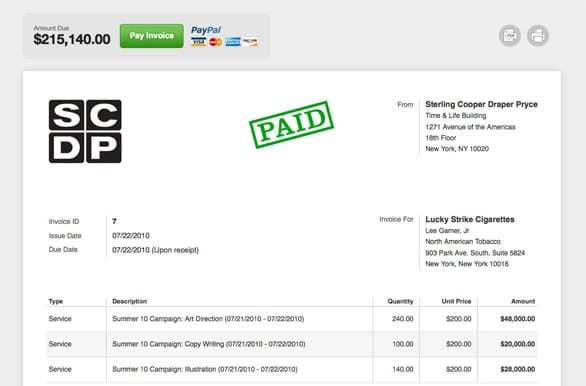Select the Lucky Strike Cigarettes client name
The height and width of the screenshot is (386, 586).
(x=470, y=219)
